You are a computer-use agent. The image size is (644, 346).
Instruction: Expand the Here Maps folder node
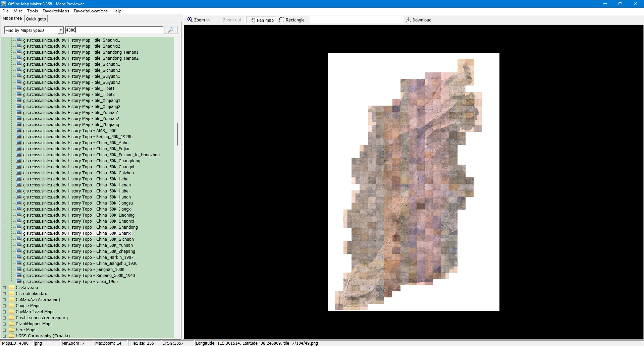point(4,330)
